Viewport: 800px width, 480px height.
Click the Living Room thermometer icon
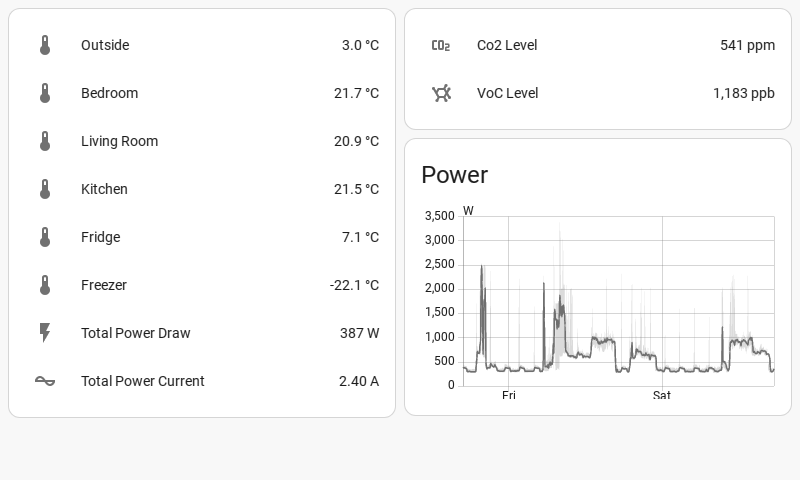coord(45,141)
